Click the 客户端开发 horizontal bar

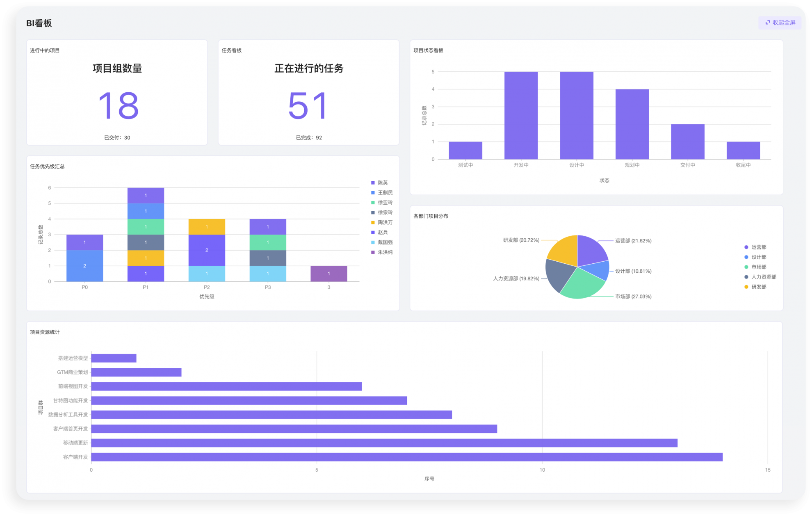pos(407,457)
